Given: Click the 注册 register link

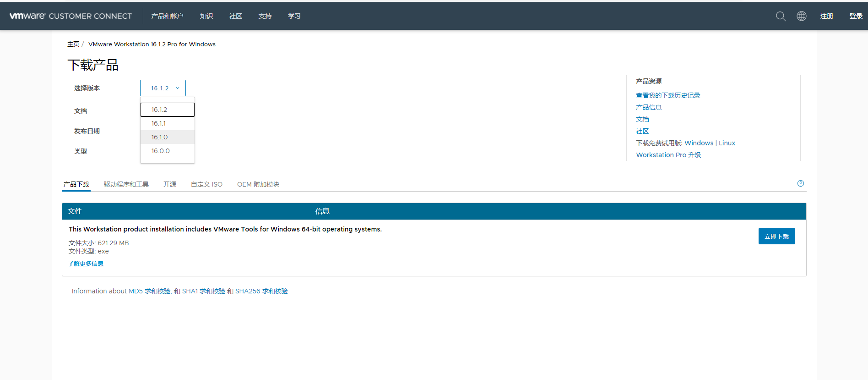Looking at the screenshot, I should click(x=827, y=16).
